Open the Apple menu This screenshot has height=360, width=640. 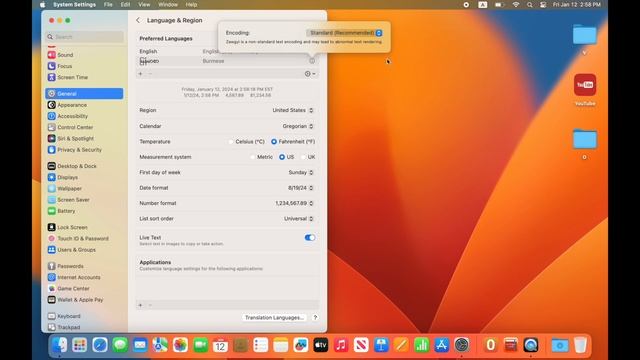tap(42, 5)
